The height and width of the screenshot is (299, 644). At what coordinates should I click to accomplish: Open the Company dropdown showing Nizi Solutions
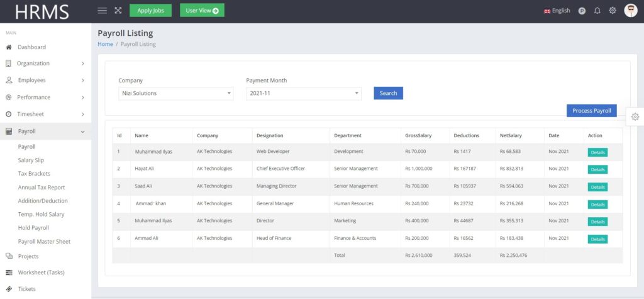[x=176, y=93]
